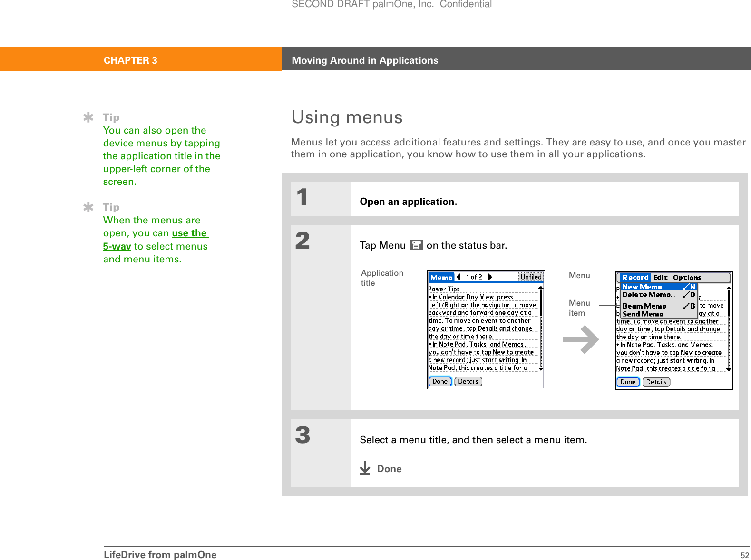The image size is (751, 560).
Task: Click 'Menu item' callout label
Action: [x=579, y=308]
